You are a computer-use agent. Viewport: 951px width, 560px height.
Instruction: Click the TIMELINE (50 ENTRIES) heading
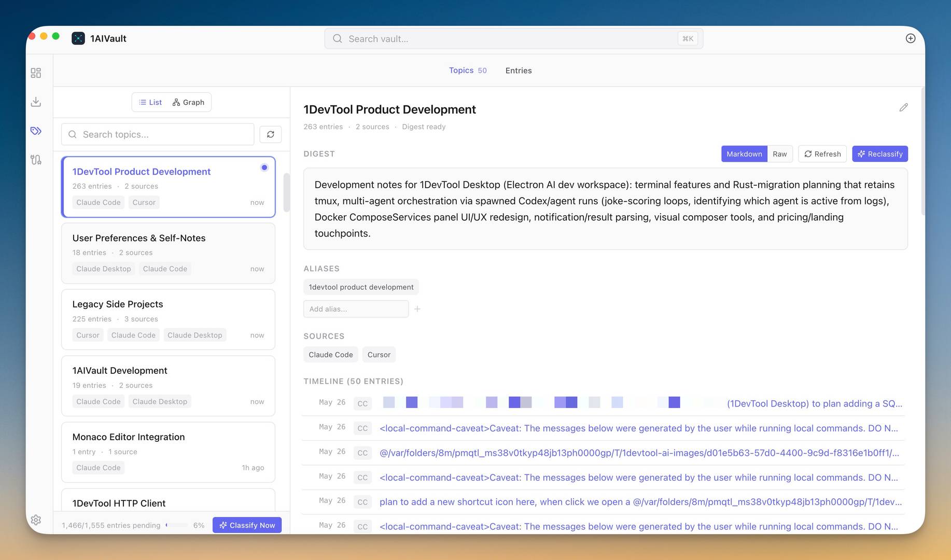[x=353, y=381]
